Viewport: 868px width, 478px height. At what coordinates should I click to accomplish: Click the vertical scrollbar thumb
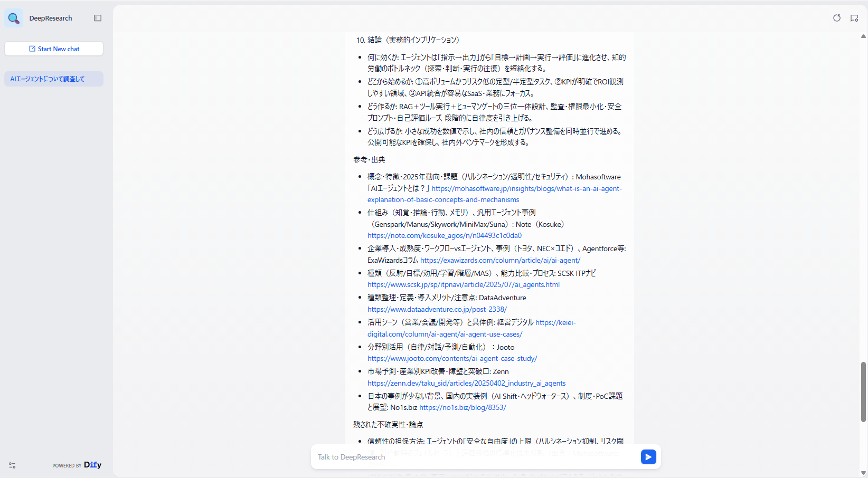point(863,391)
